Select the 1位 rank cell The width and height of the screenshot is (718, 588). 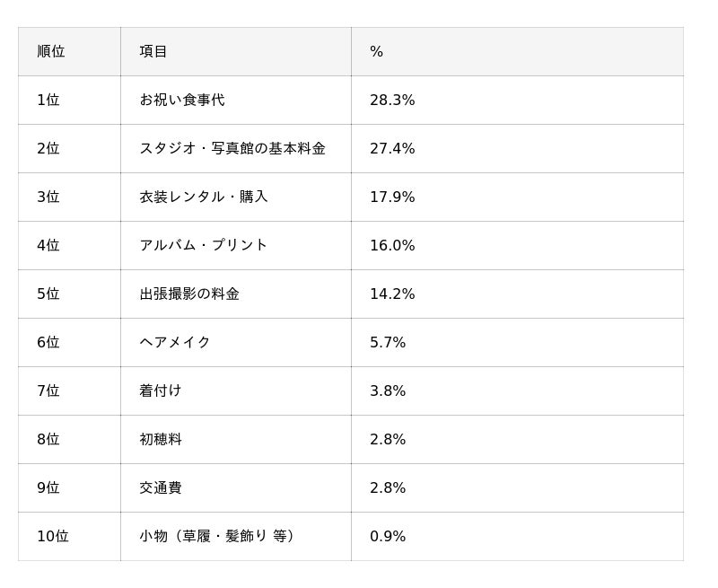pyautogui.click(x=48, y=101)
